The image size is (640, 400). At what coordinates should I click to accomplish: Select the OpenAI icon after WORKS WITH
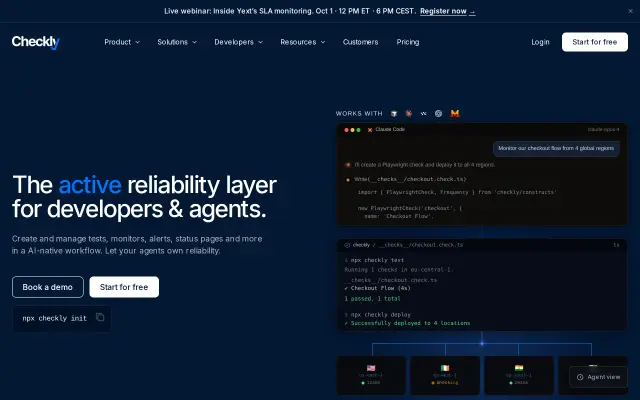point(438,113)
